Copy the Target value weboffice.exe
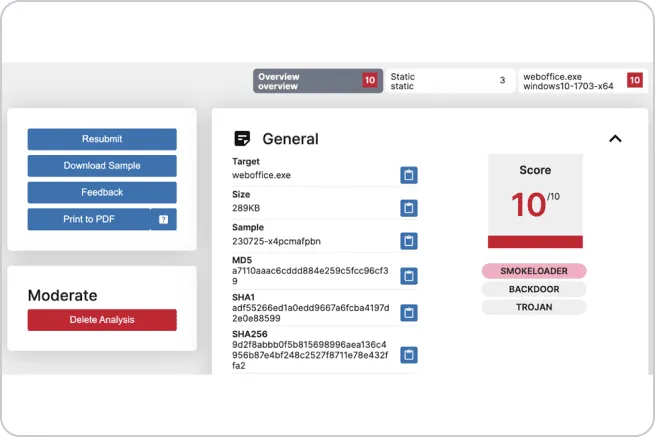 pos(409,175)
